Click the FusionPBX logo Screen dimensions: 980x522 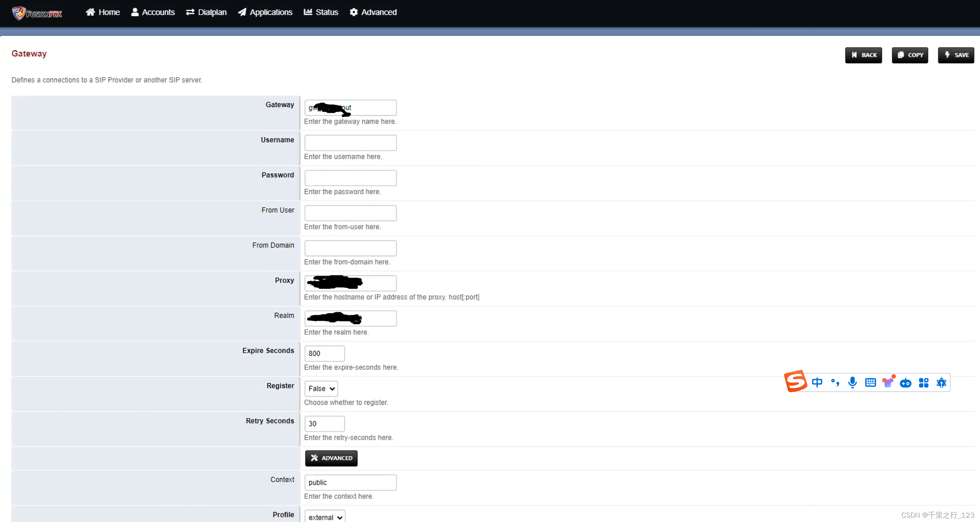pyautogui.click(x=37, y=13)
